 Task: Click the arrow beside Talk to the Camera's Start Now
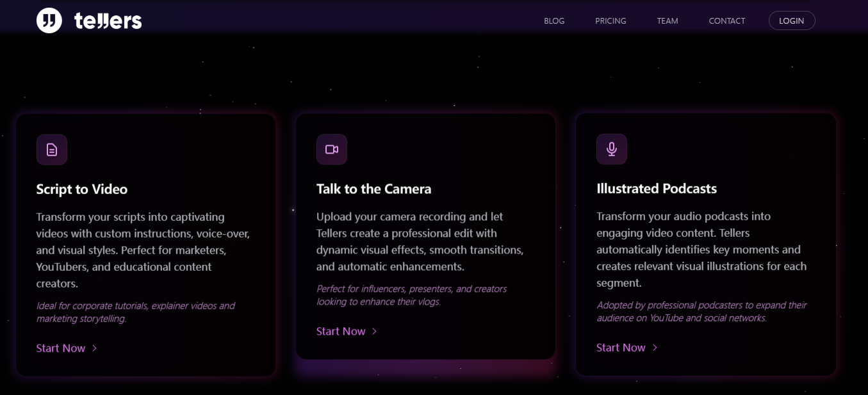coord(374,331)
